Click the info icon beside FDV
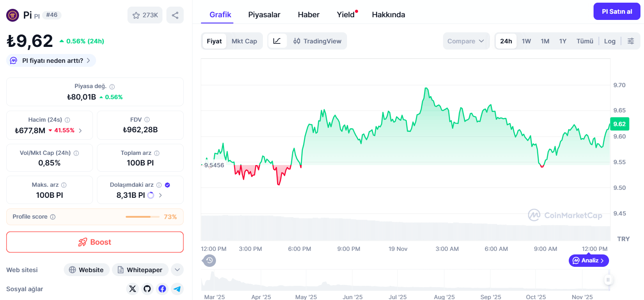This screenshot has width=644, height=300. pyautogui.click(x=147, y=120)
